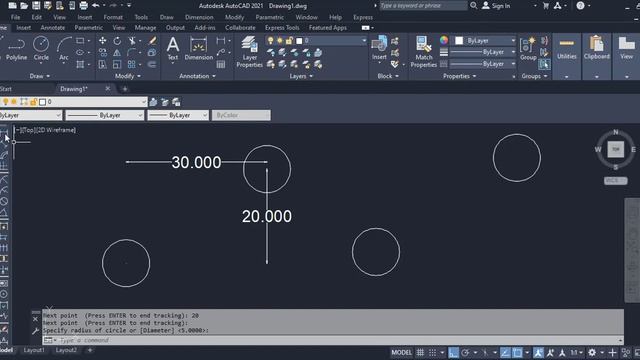The width and height of the screenshot is (640, 360).
Task: Insert Text annotation tool
Action: tap(173, 49)
